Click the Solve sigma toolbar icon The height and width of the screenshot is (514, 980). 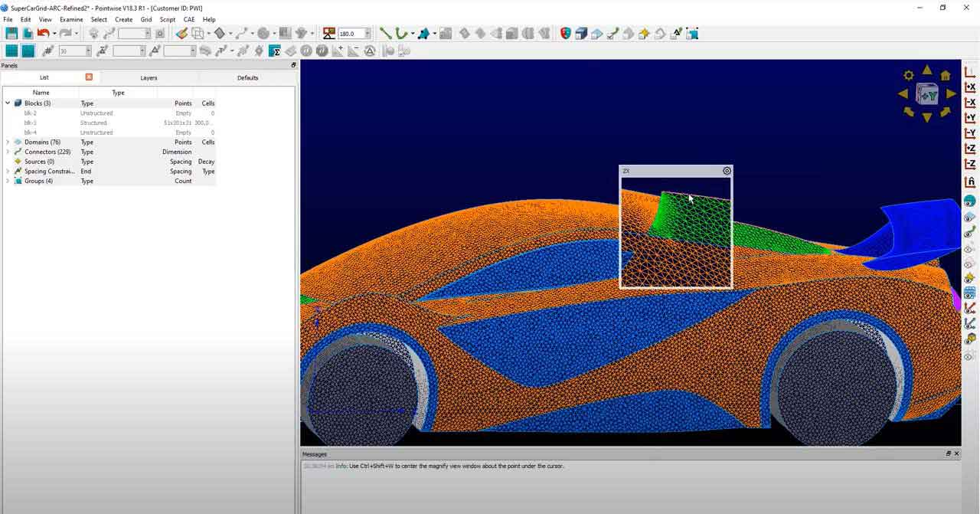pyautogui.click(x=274, y=51)
